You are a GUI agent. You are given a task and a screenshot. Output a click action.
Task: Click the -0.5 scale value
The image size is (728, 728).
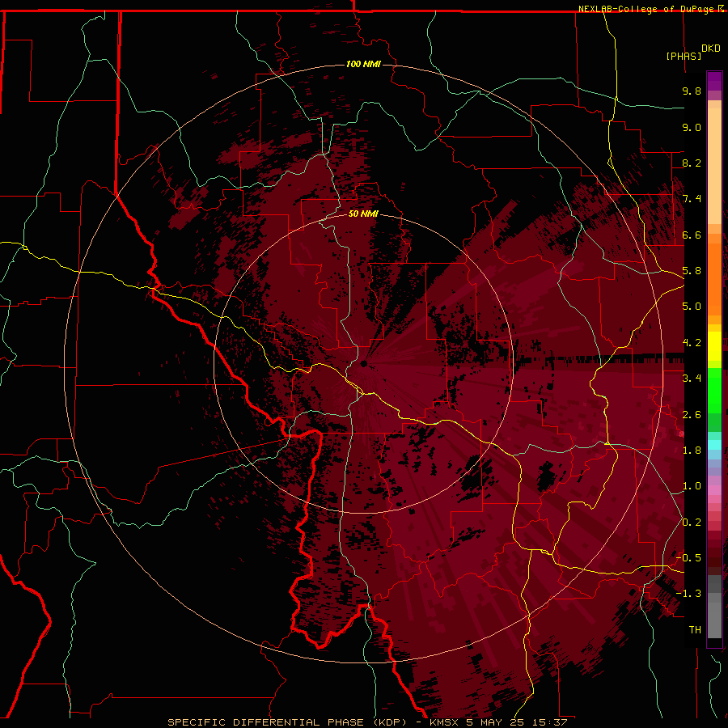click(688, 558)
